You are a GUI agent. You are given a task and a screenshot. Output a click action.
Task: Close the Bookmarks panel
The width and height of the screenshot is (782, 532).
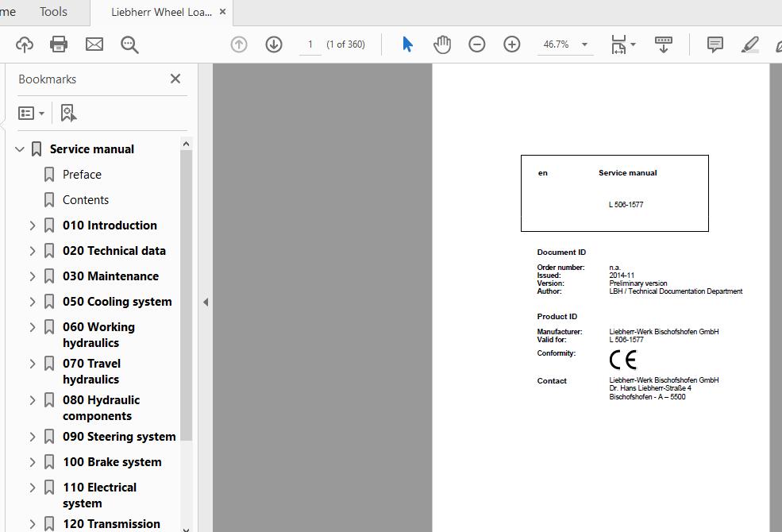[x=175, y=79]
